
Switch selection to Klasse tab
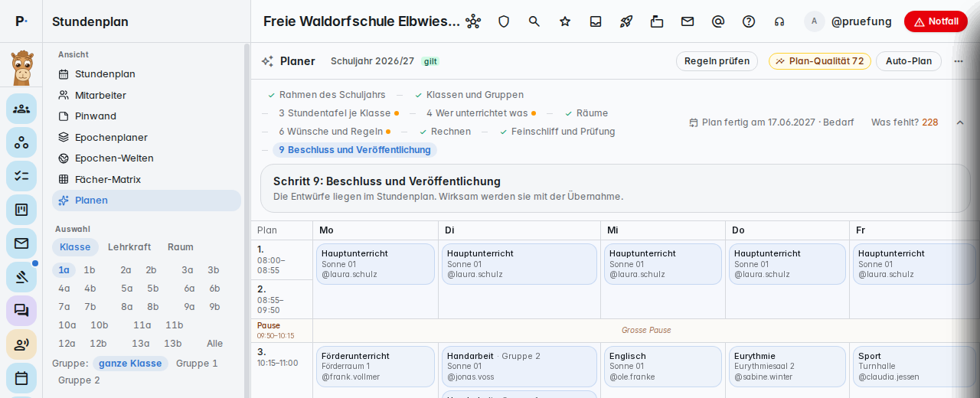point(75,247)
